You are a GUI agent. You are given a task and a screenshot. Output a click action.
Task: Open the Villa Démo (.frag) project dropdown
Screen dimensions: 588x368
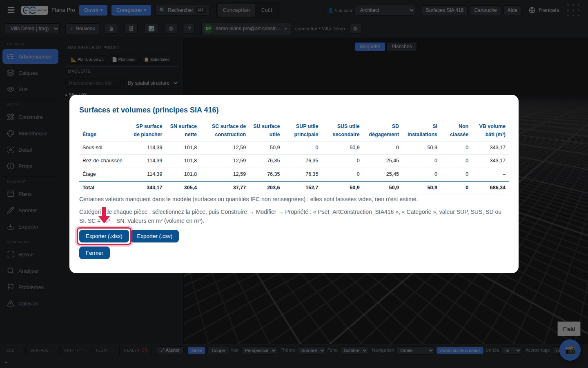(x=32, y=29)
